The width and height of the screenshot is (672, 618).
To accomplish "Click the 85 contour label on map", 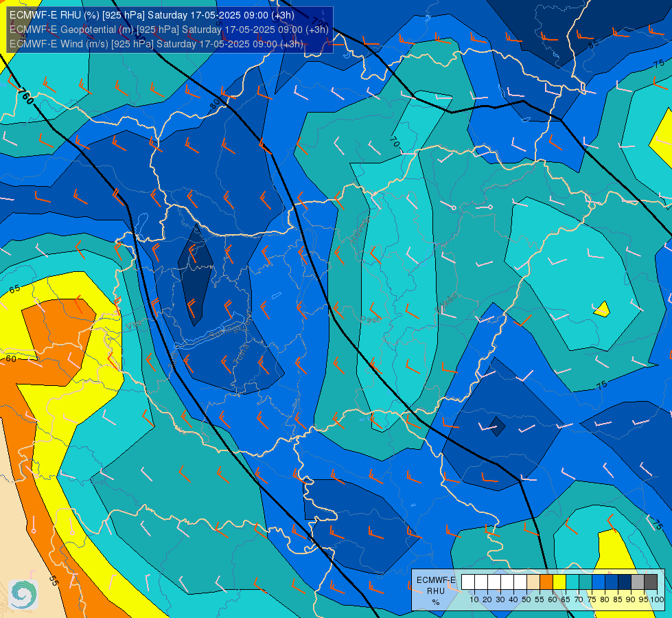I will pos(593,44).
